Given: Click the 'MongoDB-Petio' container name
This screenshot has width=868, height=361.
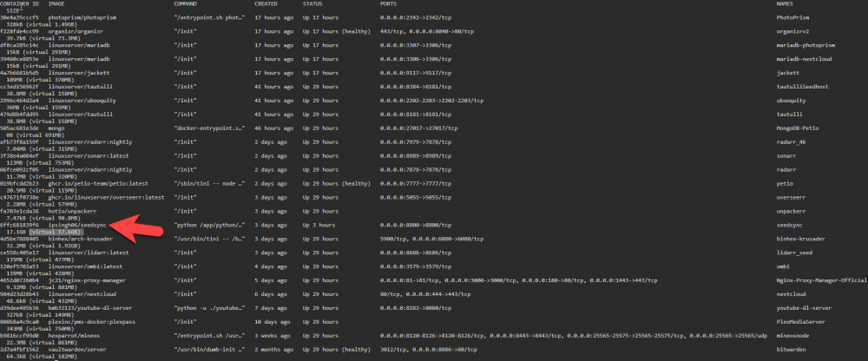Looking at the screenshot, I should pos(798,128).
